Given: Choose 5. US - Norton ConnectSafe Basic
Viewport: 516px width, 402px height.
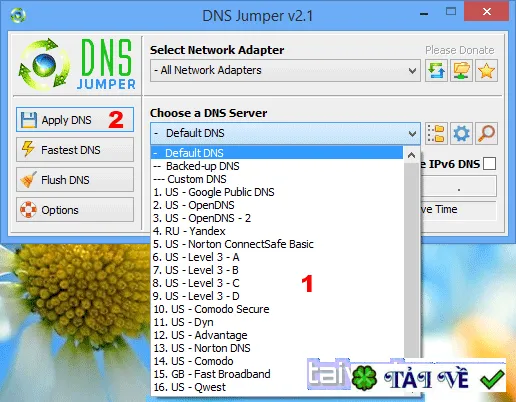Looking at the screenshot, I should coord(277,244).
